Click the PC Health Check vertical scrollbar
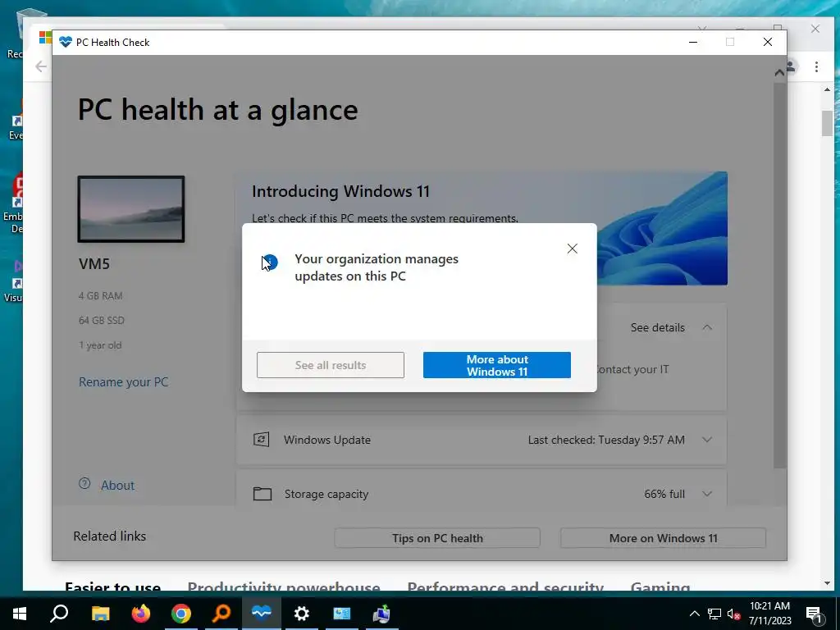 coord(779,276)
